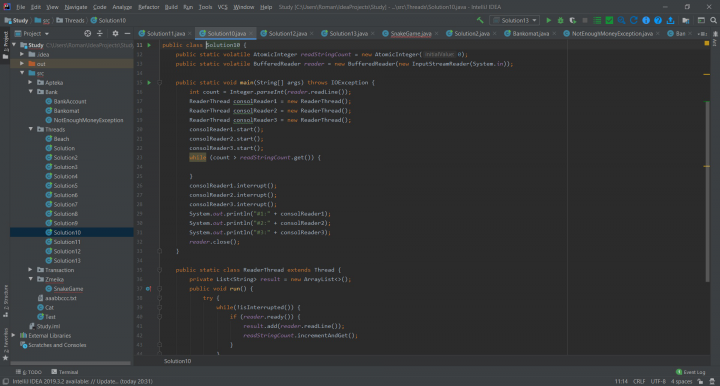This screenshot has width=720, height=386.
Task: Click the green checkmark box toolbar icon
Action: 609,20
